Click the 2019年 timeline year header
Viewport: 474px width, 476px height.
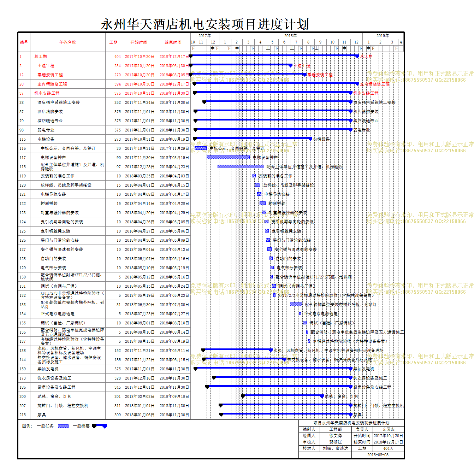tap(383, 36)
